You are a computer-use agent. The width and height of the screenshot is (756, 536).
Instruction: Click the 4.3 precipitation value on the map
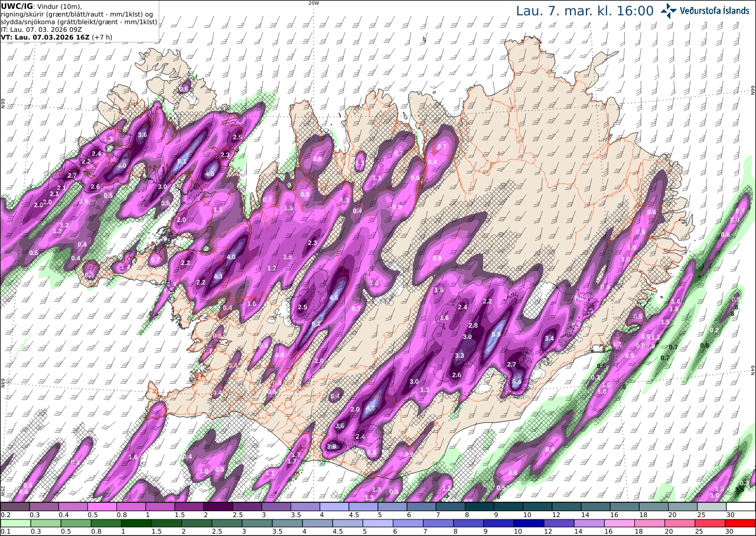point(218,276)
